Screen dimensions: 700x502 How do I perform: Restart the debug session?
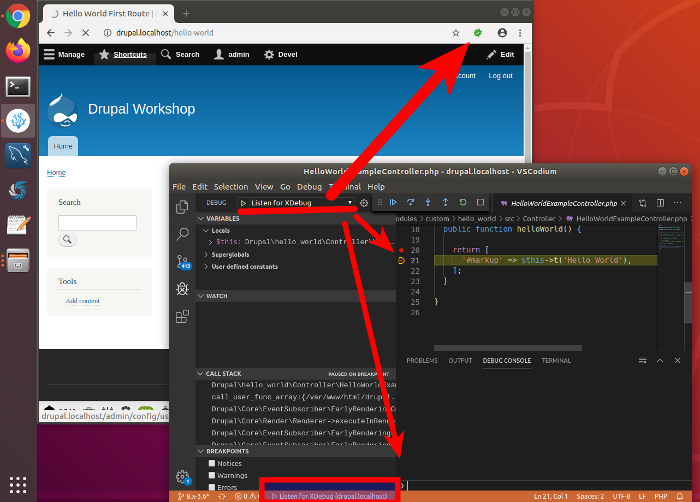(x=463, y=202)
